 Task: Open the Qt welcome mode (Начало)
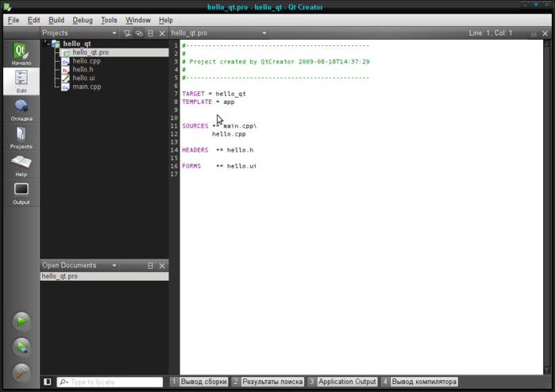coord(21,53)
